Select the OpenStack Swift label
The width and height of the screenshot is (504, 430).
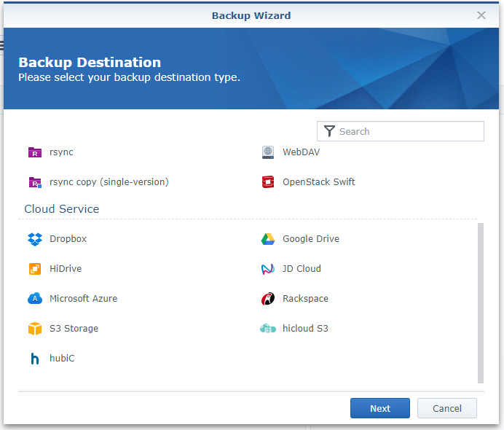pos(319,182)
